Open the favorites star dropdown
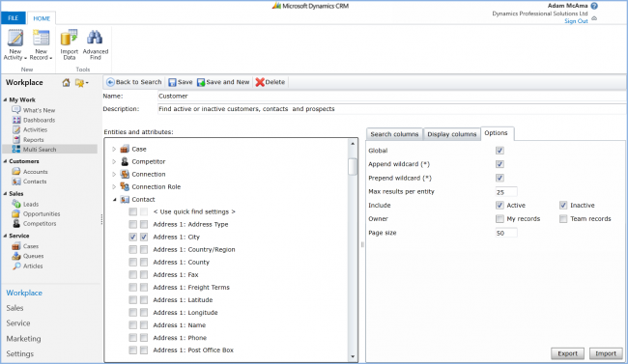 point(82,82)
